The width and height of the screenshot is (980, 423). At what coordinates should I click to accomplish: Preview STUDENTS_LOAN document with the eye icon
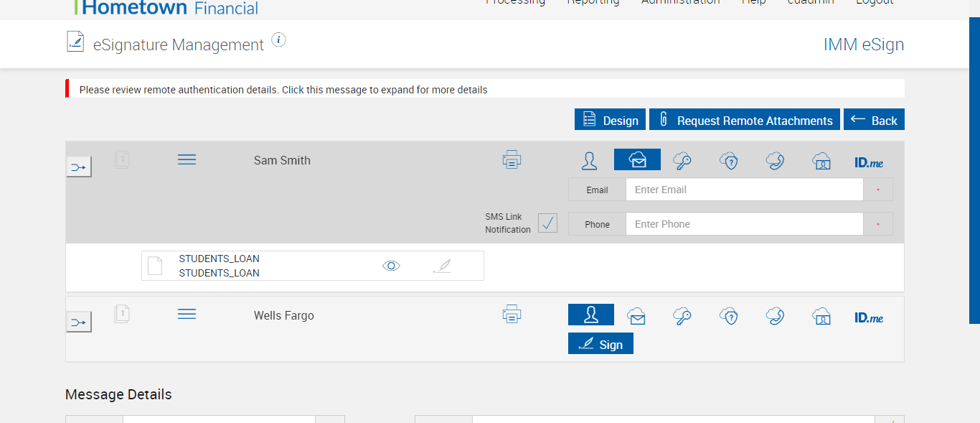pos(391,266)
